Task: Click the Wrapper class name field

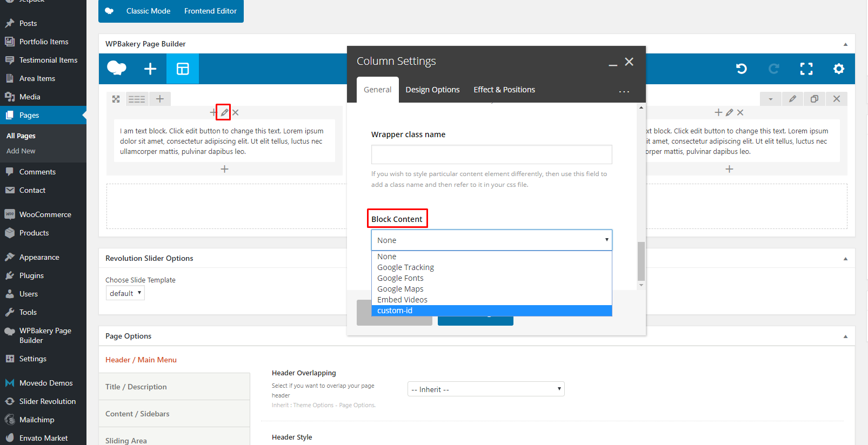Action: (491, 154)
